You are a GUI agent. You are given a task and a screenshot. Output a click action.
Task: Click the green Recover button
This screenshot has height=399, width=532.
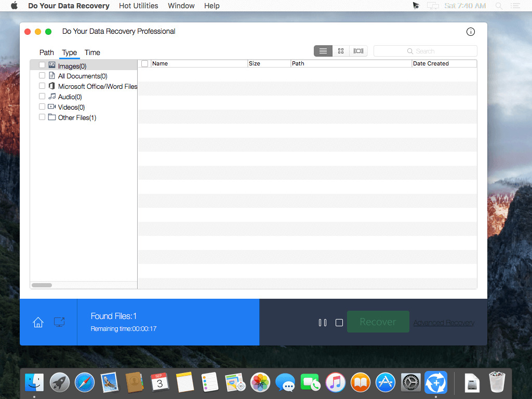point(378,322)
